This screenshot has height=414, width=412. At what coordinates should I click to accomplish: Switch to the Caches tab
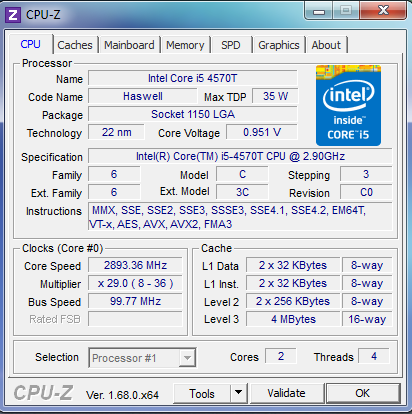[75, 45]
